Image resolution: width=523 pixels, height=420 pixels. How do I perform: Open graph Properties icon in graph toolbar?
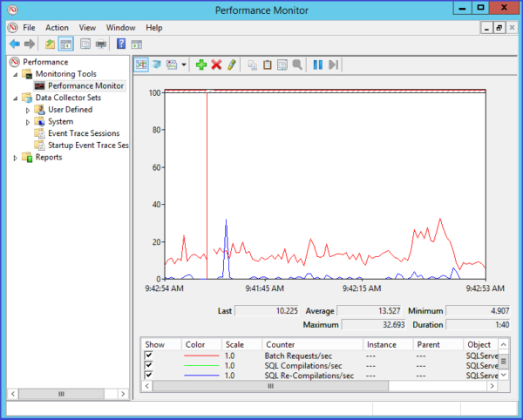coord(282,64)
